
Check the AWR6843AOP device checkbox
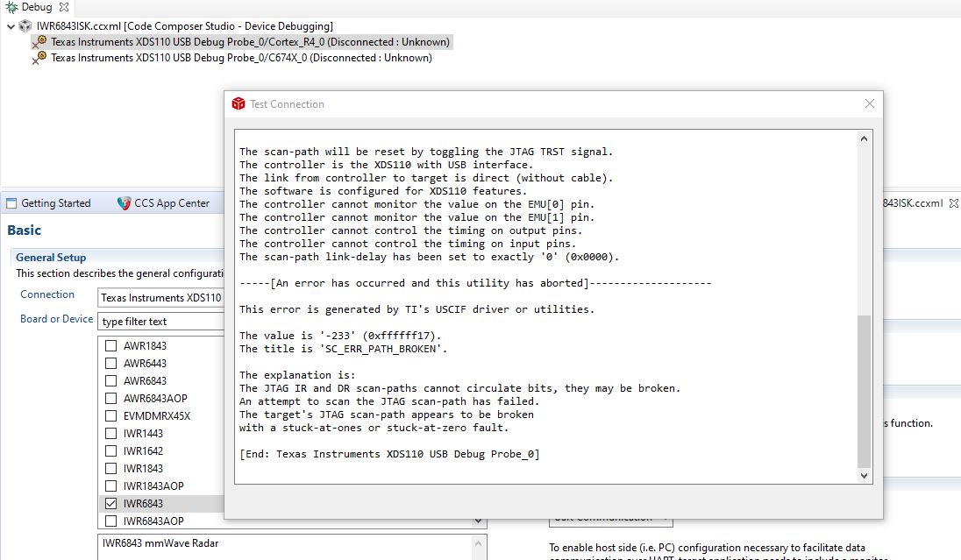click(111, 398)
